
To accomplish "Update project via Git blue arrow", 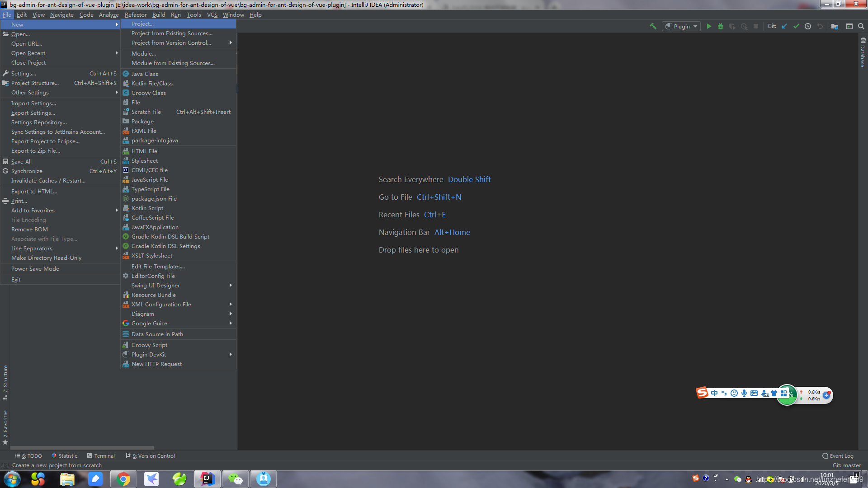I will (784, 26).
